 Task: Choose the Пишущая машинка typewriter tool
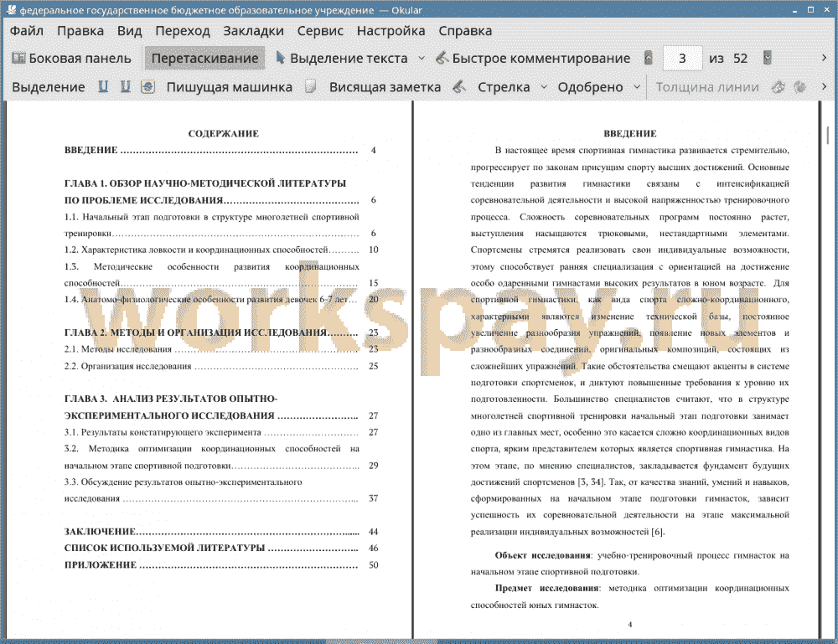[230, 87]
